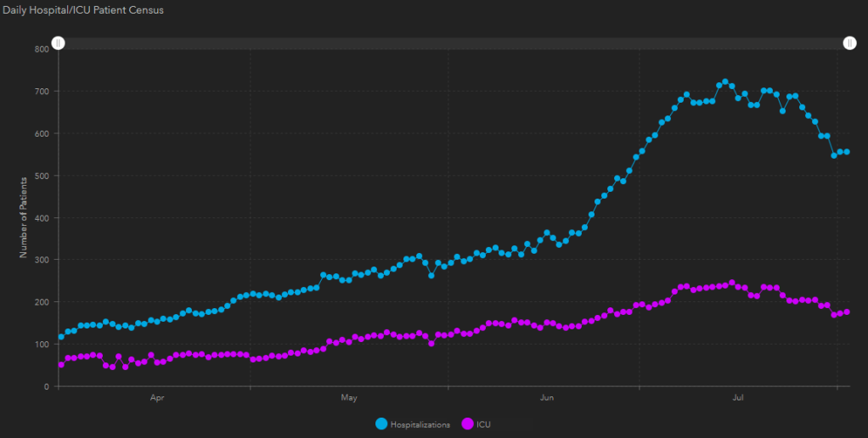Click the 400 y-axis label
This screenshot has width=868, height=438.
(42, 218)
